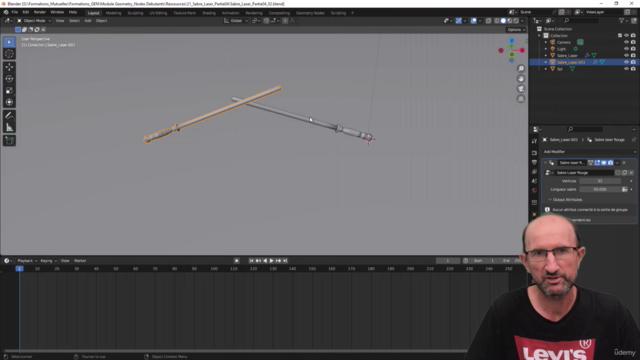Click the Vertices value field

600,181
